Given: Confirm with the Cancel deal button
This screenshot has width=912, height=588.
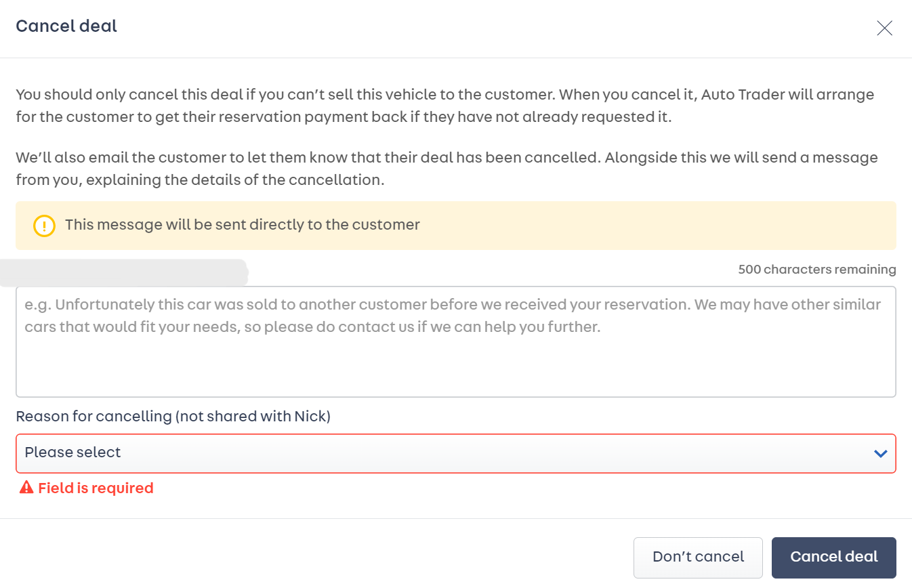Looking at the screenshot, I should [833, 557].
